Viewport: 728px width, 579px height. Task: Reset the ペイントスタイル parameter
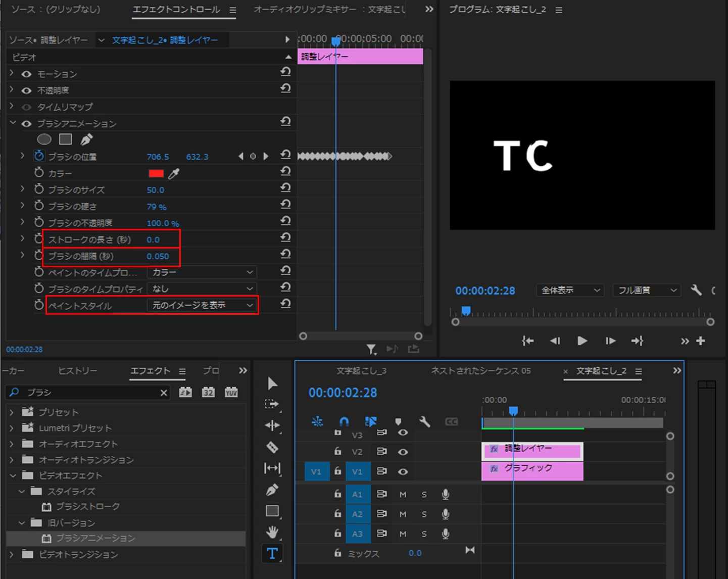[285, 303]
